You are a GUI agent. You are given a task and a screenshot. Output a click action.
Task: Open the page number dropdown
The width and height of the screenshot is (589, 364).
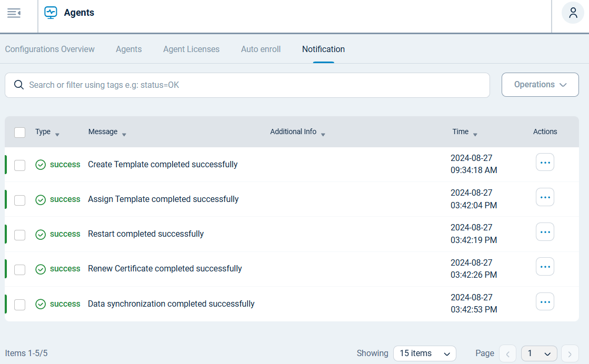pyautogui.click(x=538, y=353)
